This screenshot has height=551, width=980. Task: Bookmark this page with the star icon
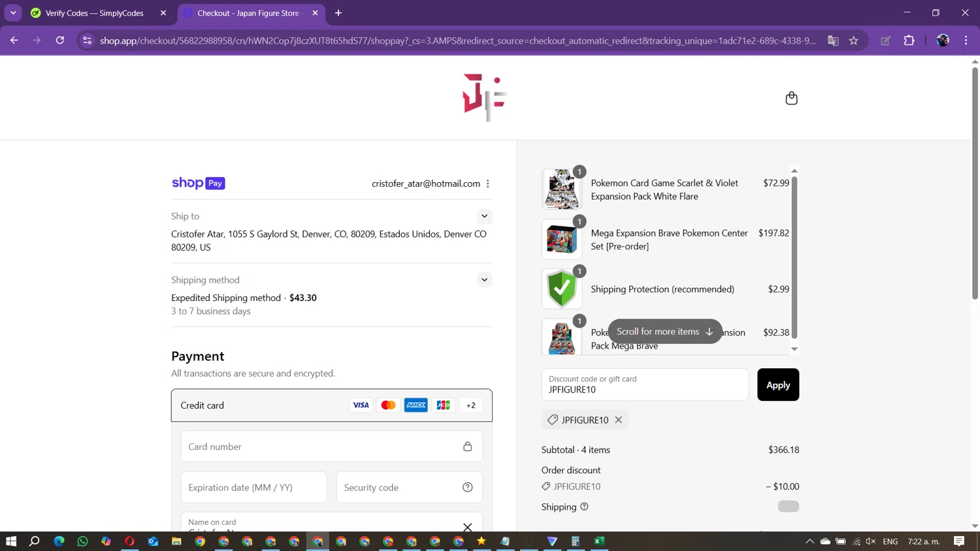pos(854,40)
